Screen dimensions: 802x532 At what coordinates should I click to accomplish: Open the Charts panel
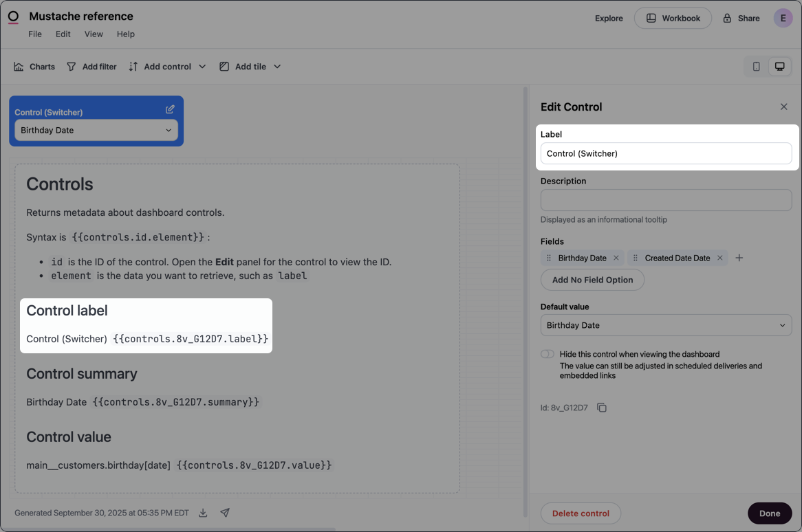tap(34, 66)
